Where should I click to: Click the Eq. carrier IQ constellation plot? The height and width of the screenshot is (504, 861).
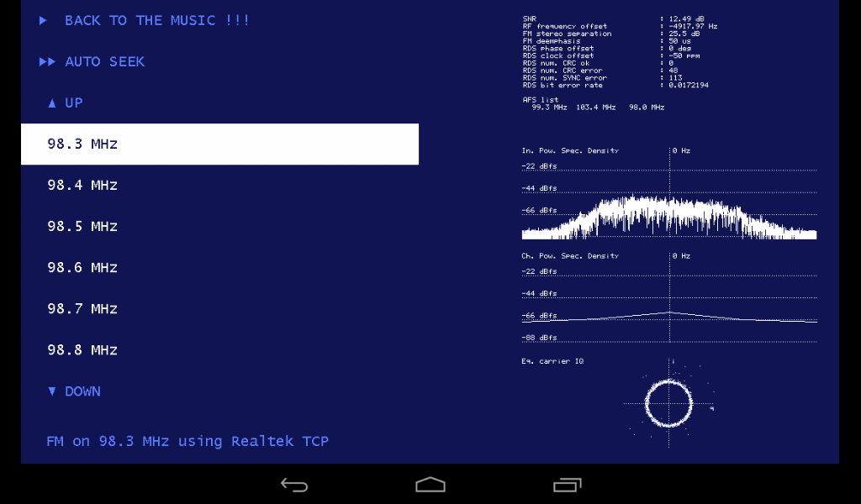coord(668,403)
